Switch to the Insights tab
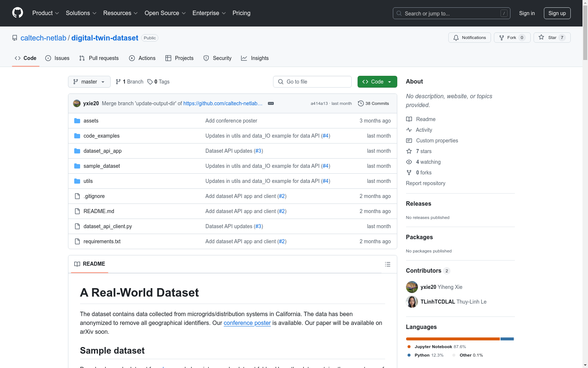The width and height of the screenshot is (588, 368). click(x=255, y=58)
